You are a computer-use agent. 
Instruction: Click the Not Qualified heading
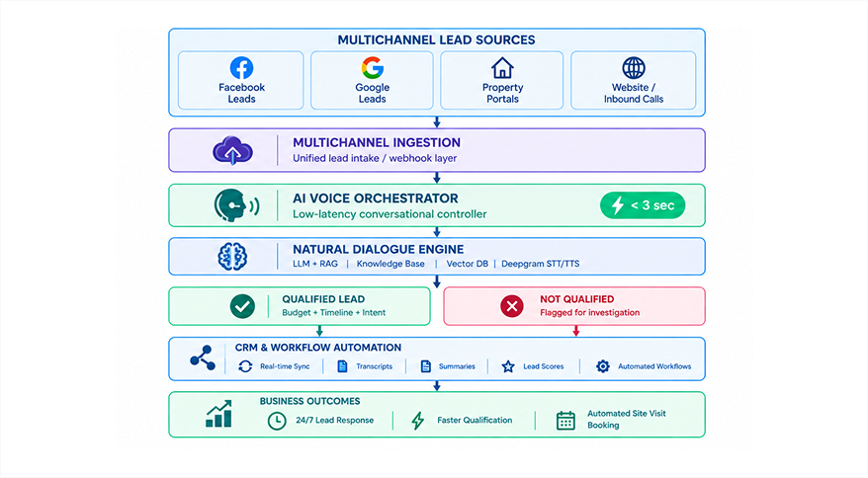click(576, 299)
